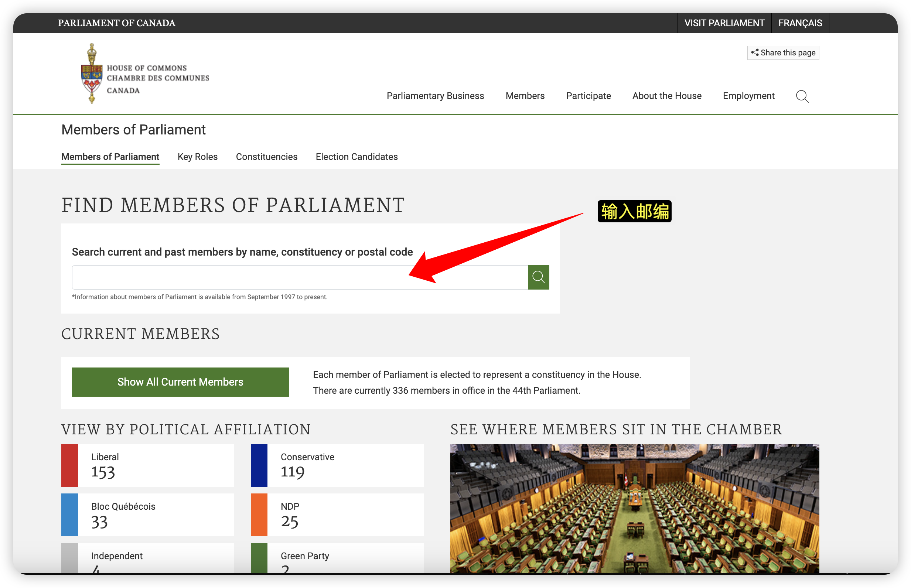This screenshot has height=588, width=911.
Task: View Bloc Québécois members, count 33
Action: tap(148, 515)
